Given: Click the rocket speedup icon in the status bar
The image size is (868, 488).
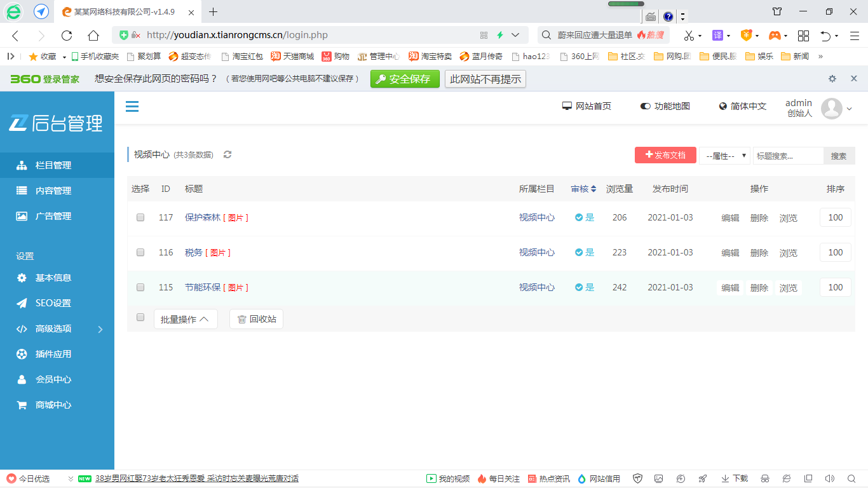Looking at the screenshot, I should [x=702, y=478].
